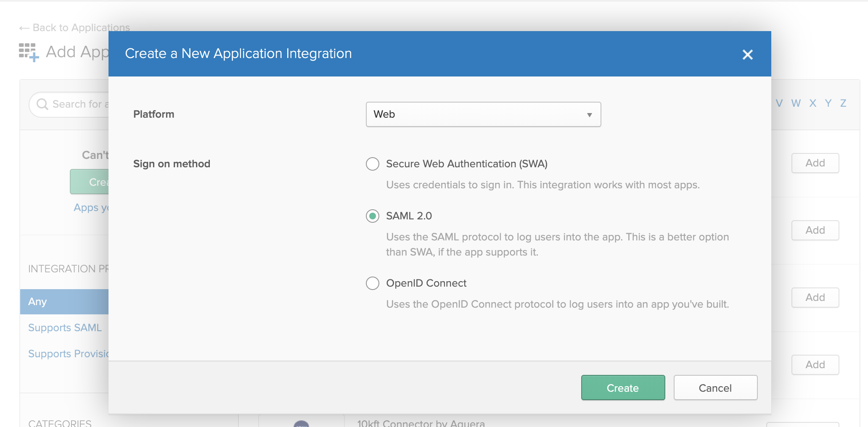The image size is (868, 427).
Task: Jump to apps starting with W
Action: coord(796,103)
